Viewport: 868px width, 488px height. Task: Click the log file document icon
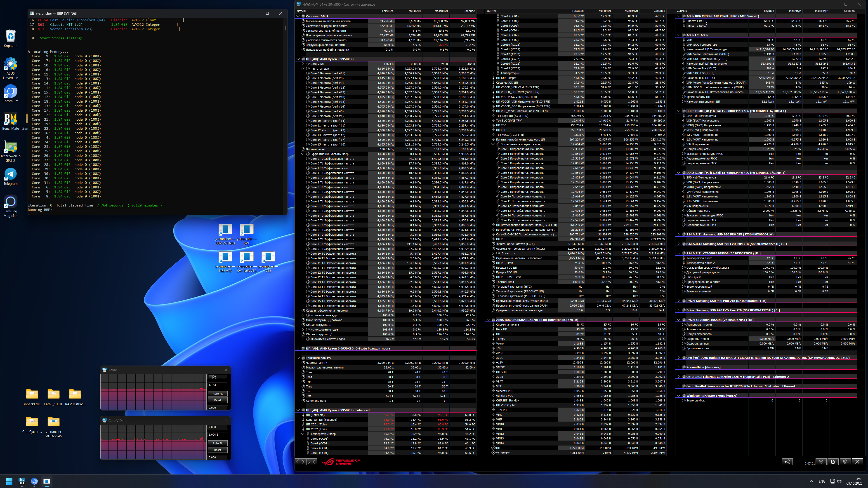coord(833,462)
